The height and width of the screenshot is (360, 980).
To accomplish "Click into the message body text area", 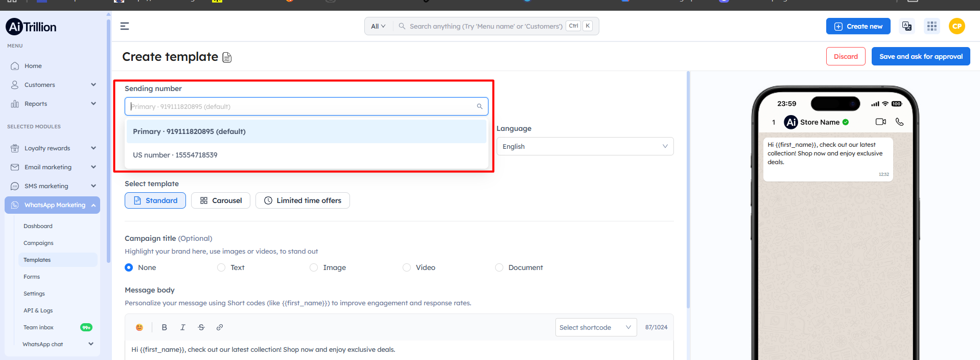I will (x=399, y=350).
